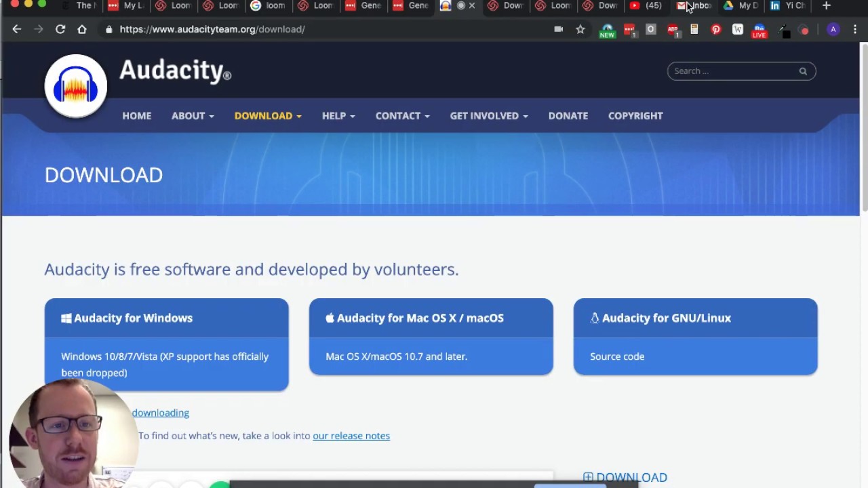Image resolution: width=868 pixels, height=488 pixels.
Task: Open the purple profile avatar menu
Action: (833, 29)
